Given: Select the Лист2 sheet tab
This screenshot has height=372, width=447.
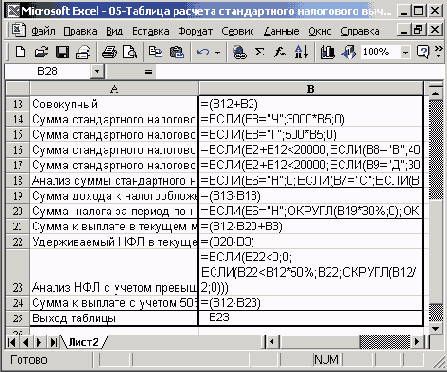Looking at the screenshot, I should click(x=84, y=342).
